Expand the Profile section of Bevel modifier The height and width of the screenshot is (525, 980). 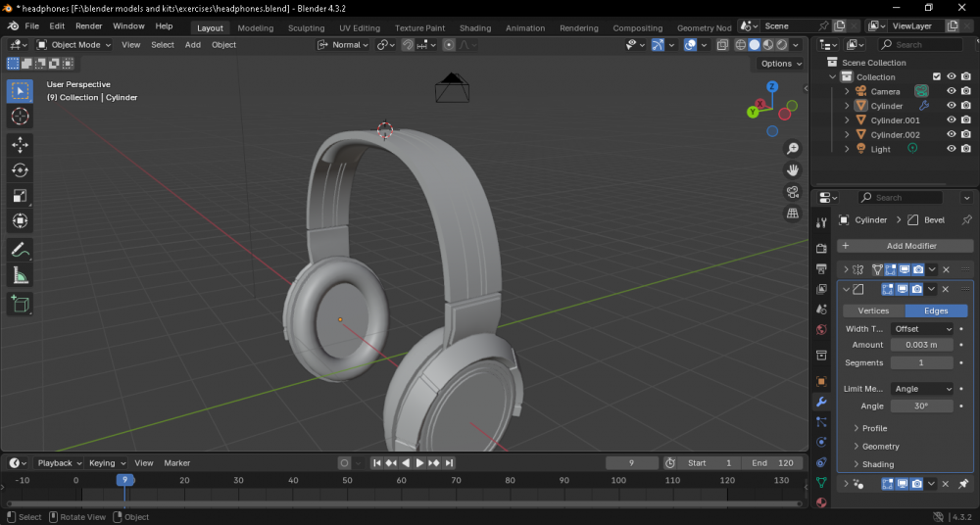coord(874,428)
